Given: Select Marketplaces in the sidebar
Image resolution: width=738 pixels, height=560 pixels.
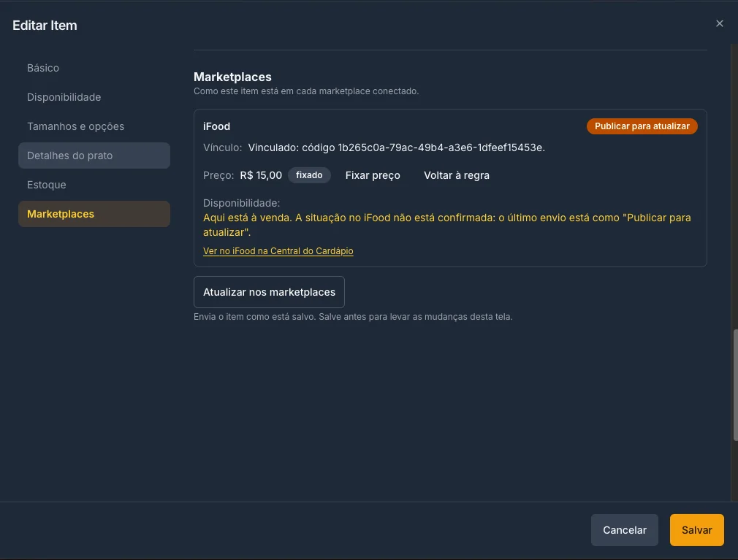Looking at the screenshot, I should click(x=94, y=214).
